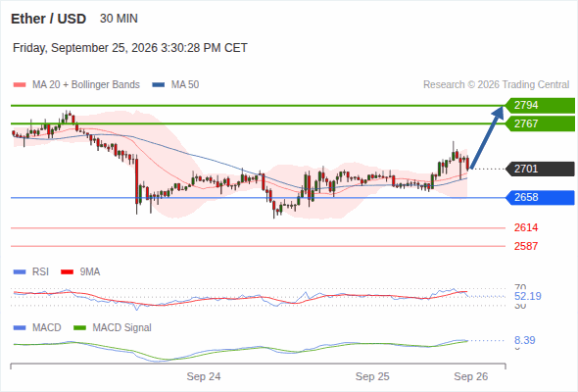Click the MA 20 + Bollinger Bands legend swatch

point(20,85)
